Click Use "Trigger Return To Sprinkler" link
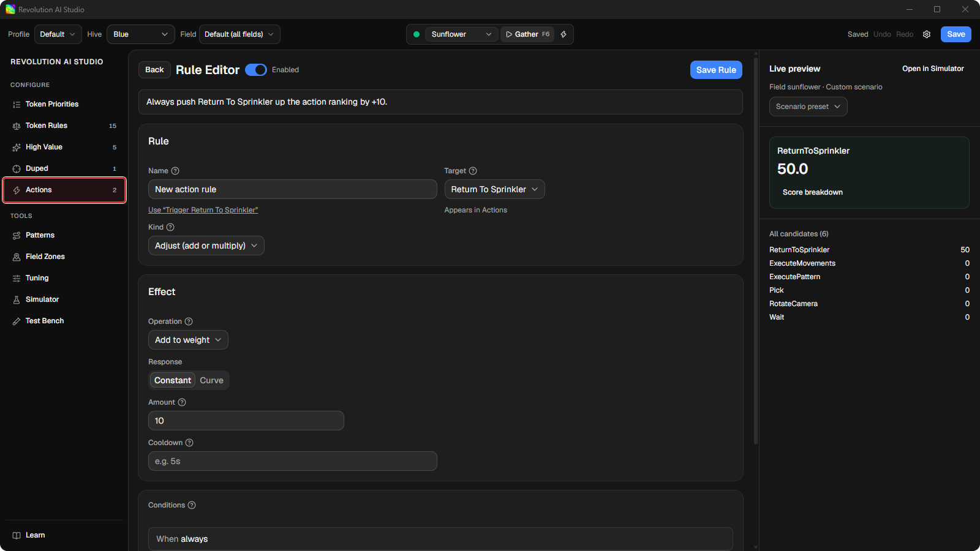Viewport: 980px width, 551px height. (x=203, y=210)
